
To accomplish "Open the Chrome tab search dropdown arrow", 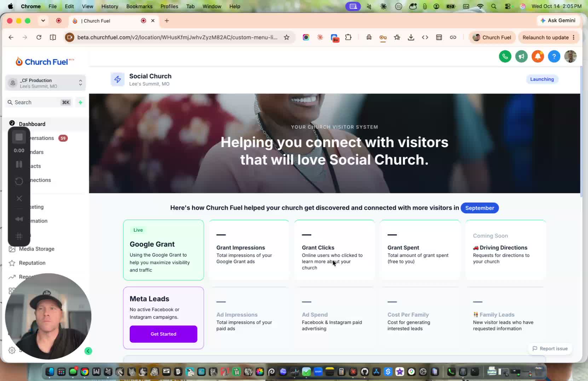I will click(43, 21).
